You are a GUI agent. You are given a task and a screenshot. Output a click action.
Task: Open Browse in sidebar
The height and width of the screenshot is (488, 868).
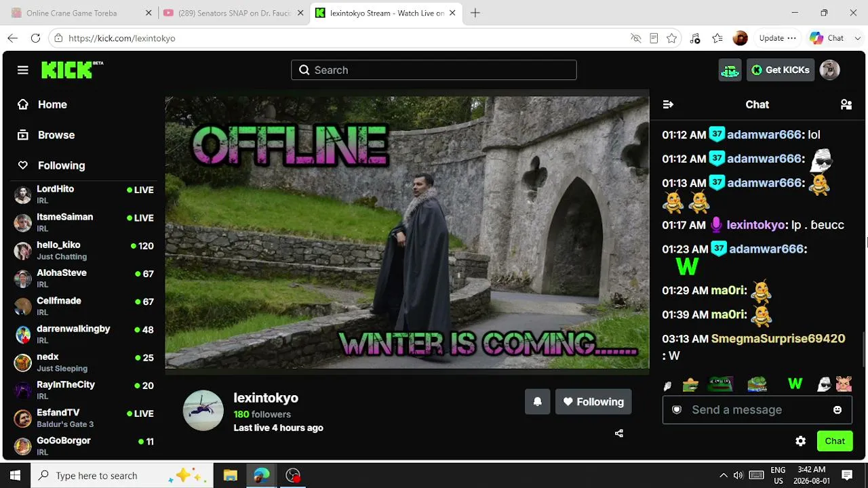[x=46, y=135]
